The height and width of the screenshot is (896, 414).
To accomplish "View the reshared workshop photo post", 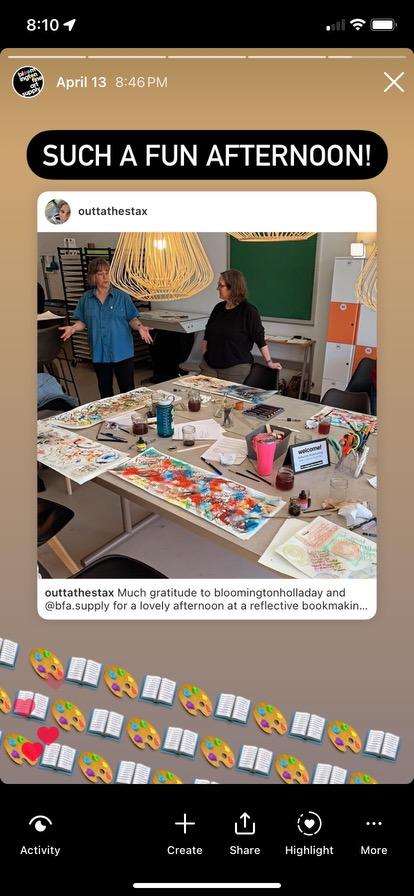I will tap(207, 405).
